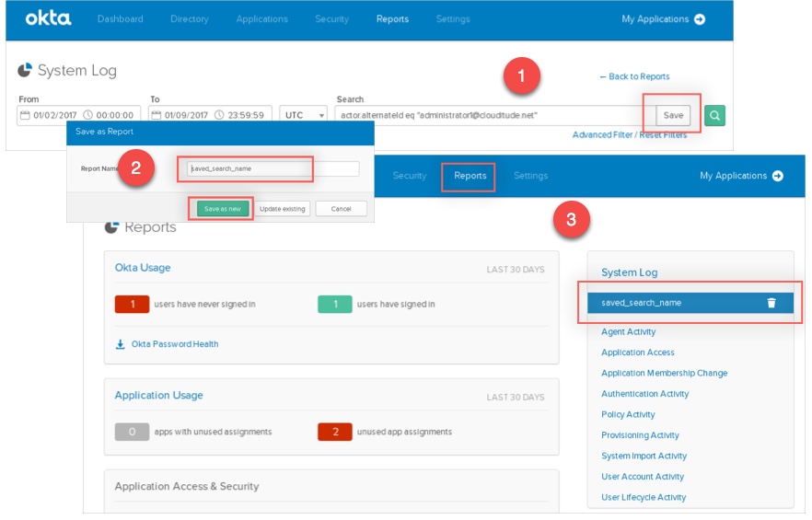
Task: Open Application Membership Change report
Action: (x=664, y=374)
